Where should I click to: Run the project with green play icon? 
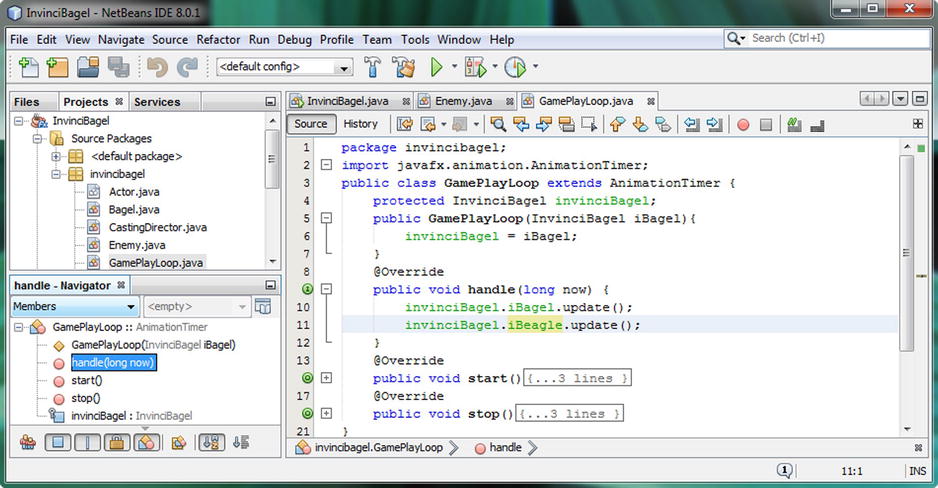[x=437, y=67]
